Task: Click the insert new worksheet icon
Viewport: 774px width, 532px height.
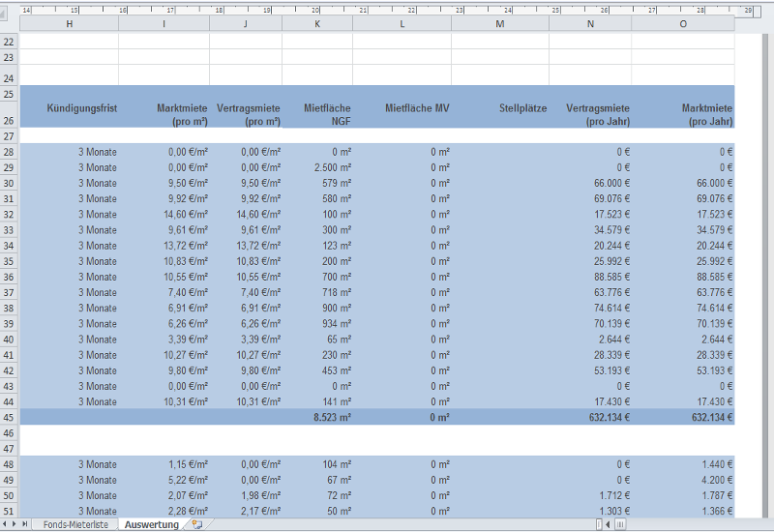Action: pyautogui.click(x=197, y=524)
